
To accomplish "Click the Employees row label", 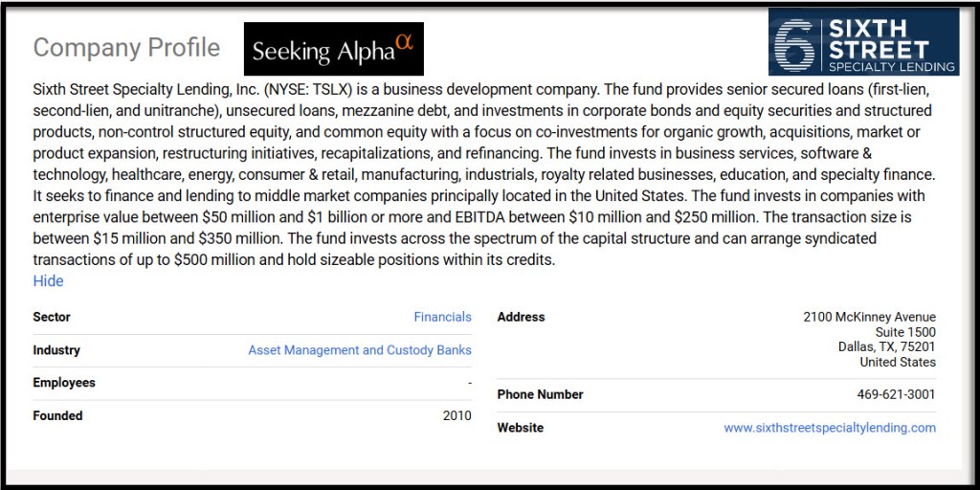I will pyautogui.click(x=64, y=383).
